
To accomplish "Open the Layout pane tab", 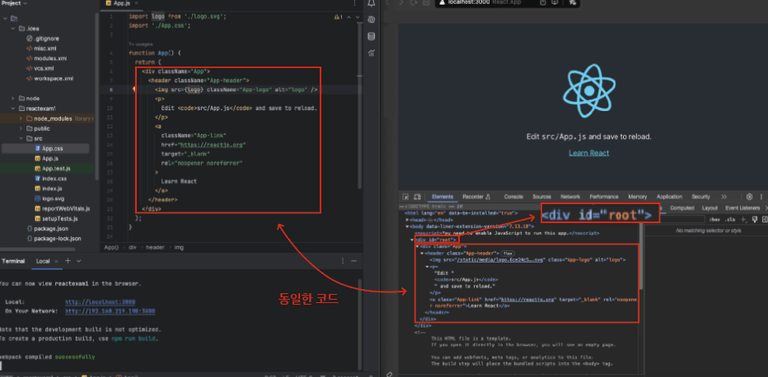I will point(709,208).
